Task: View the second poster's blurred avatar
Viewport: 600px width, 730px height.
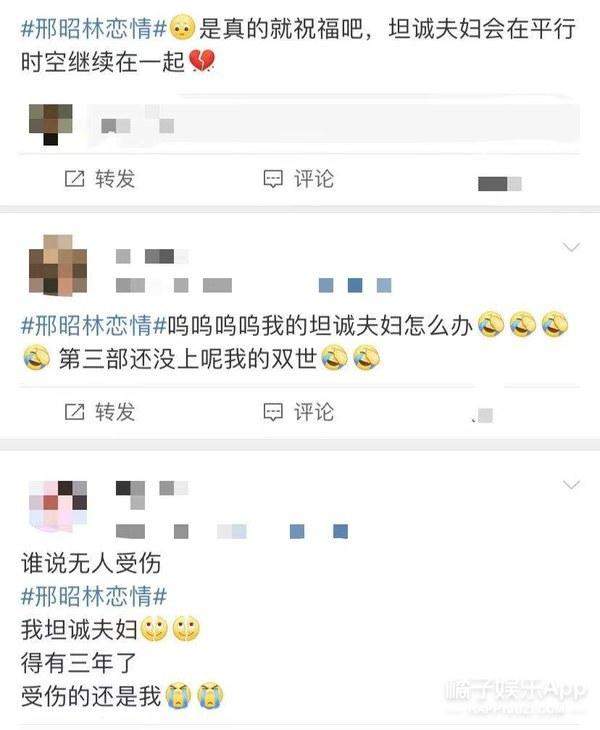Action: coord(58,264)
